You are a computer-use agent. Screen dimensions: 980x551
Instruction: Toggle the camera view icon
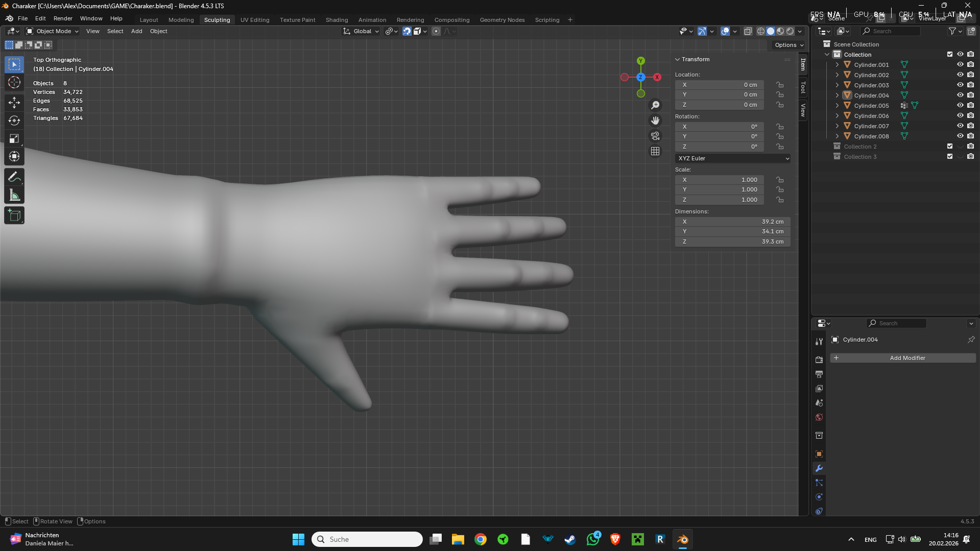point(655,136)
